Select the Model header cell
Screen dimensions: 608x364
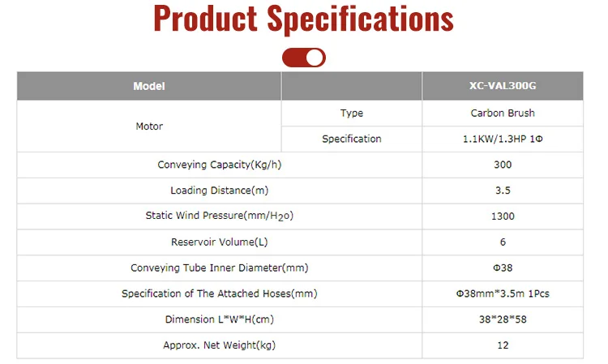149,86
